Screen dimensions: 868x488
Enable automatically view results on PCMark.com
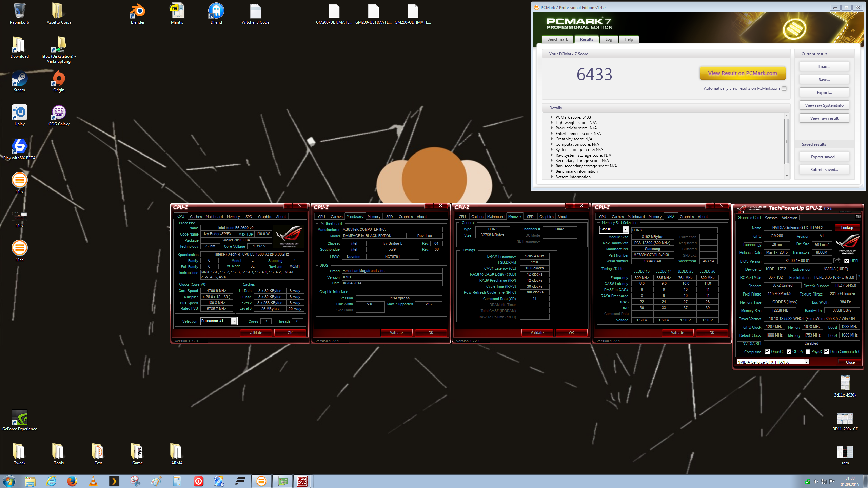(784, 89)
